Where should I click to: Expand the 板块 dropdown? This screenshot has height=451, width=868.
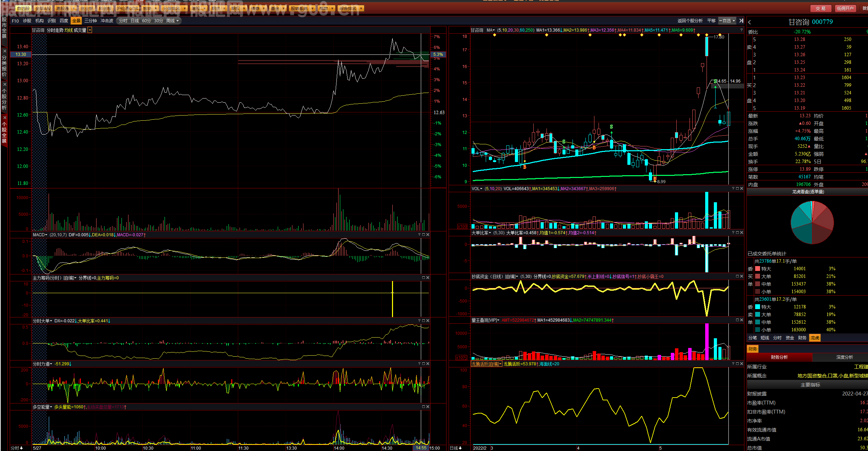[x=156, y=8]
